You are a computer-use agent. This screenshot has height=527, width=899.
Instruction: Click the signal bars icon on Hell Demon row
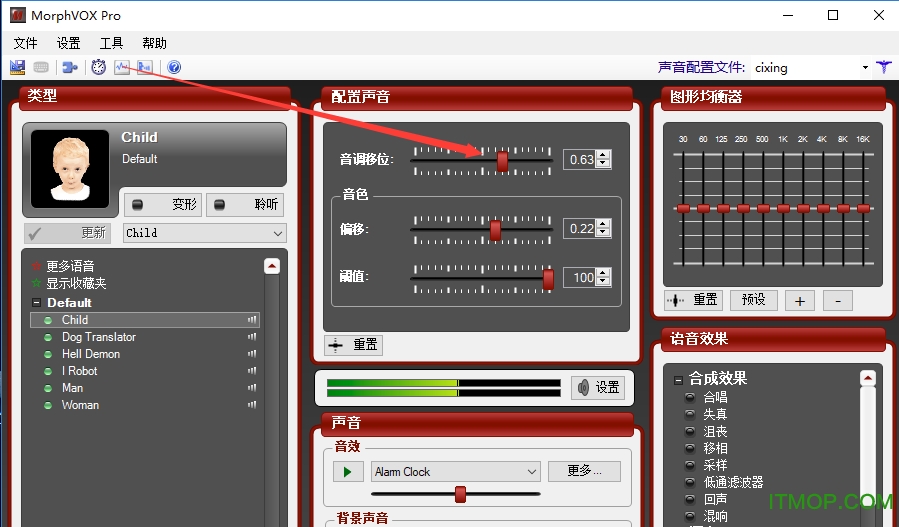[x=252, y=354]
